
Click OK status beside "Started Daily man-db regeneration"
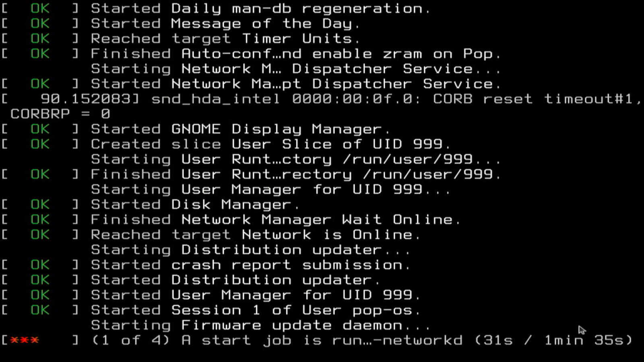[40, 8]
